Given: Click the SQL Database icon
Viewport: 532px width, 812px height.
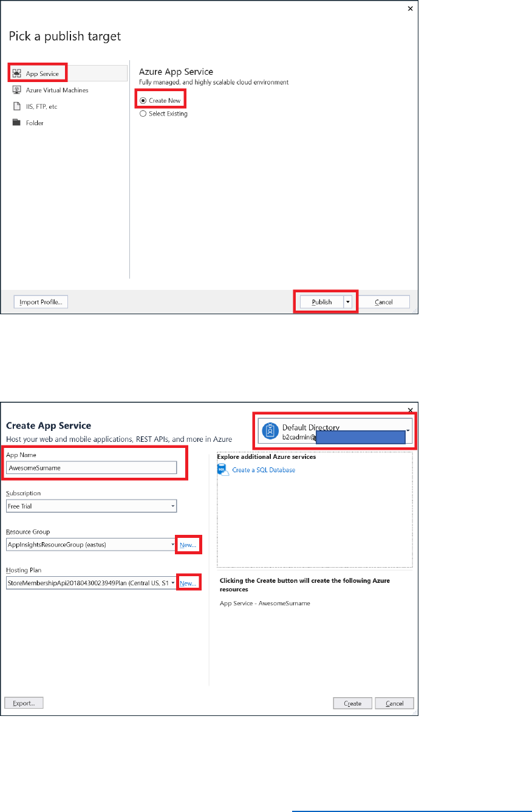Looking at the screenshot, I should (x=223, y=470).
